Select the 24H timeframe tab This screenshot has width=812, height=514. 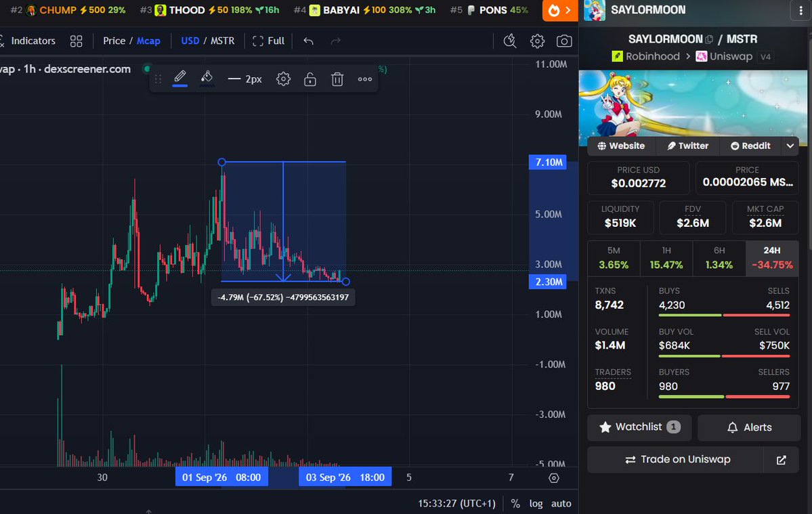coord(772,258)
